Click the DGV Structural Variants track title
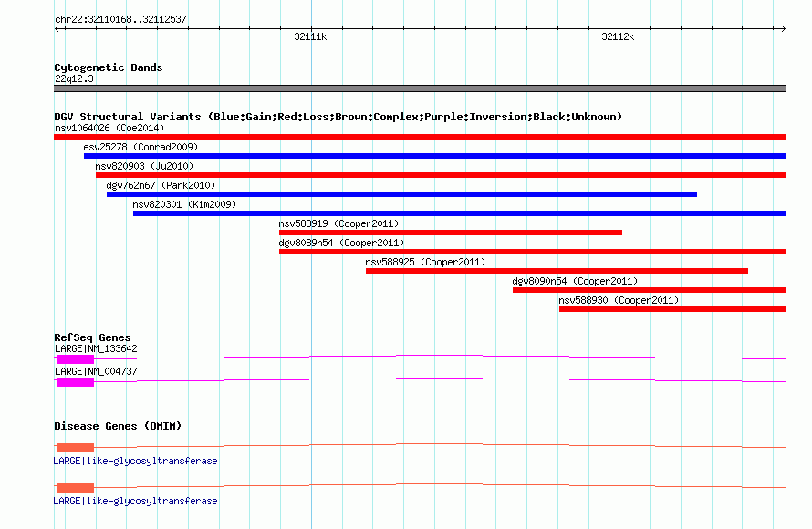Image resolution: width=812 pixels, height=529 pixels. pos(338,117)
